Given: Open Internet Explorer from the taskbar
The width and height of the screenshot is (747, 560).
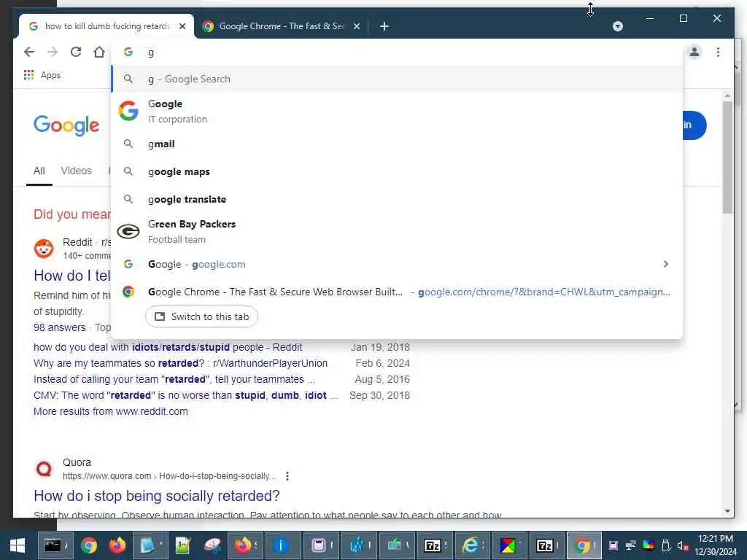Looking at the screenshot, I should (x=472, y=545).
